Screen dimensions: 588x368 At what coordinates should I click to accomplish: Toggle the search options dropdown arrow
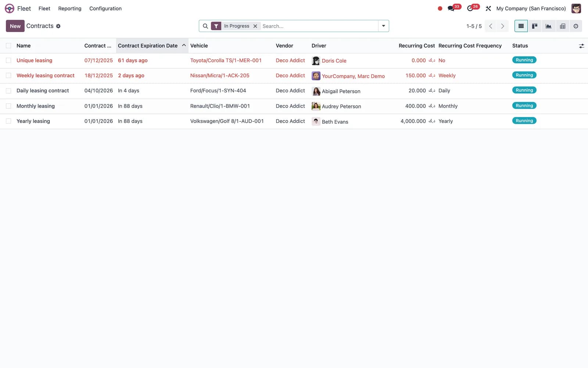pyautogui.click(x=383, y=26)
